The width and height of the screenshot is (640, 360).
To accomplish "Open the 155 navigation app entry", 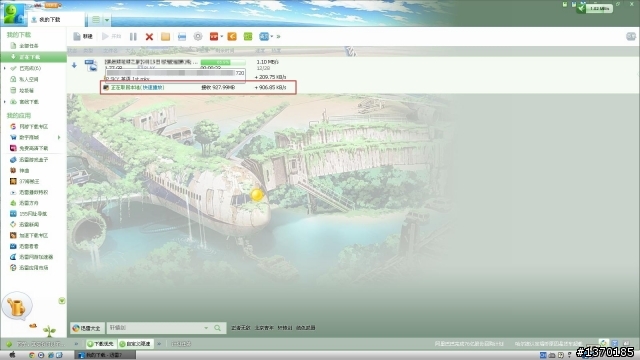I will click(x=28, y=214).
